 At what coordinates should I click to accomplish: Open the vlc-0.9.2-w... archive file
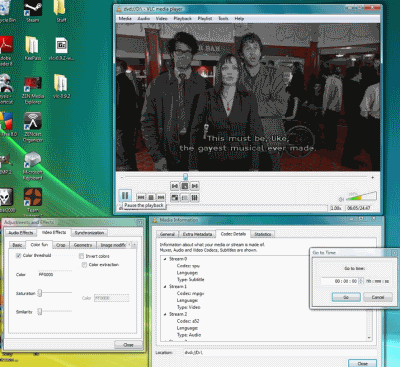click(62, 48)
